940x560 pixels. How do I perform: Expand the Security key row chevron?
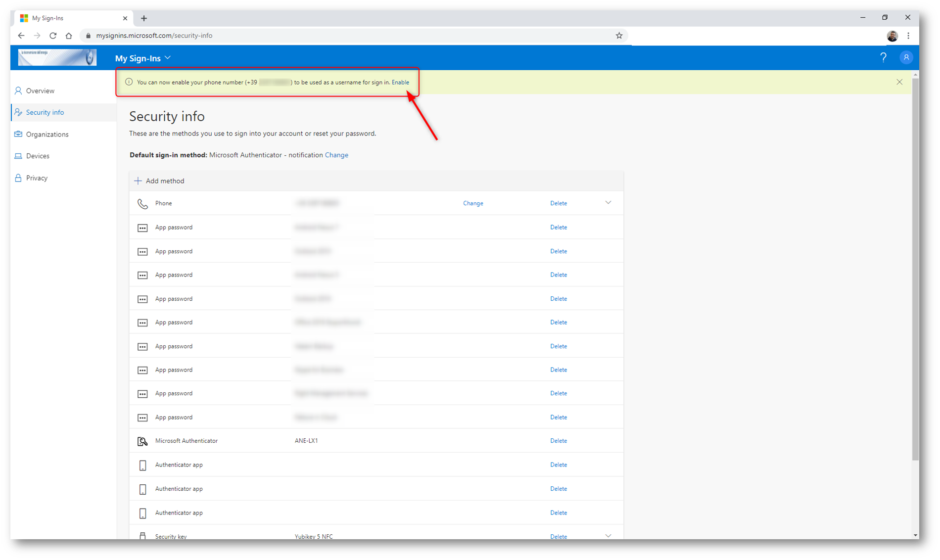pos(609,536)
